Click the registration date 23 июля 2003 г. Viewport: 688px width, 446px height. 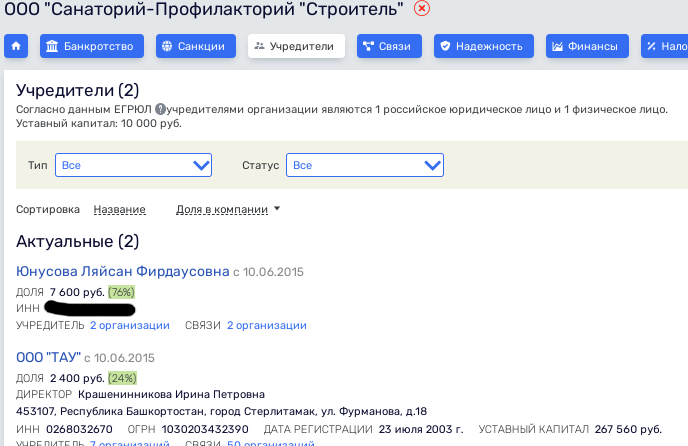[421, 429]
